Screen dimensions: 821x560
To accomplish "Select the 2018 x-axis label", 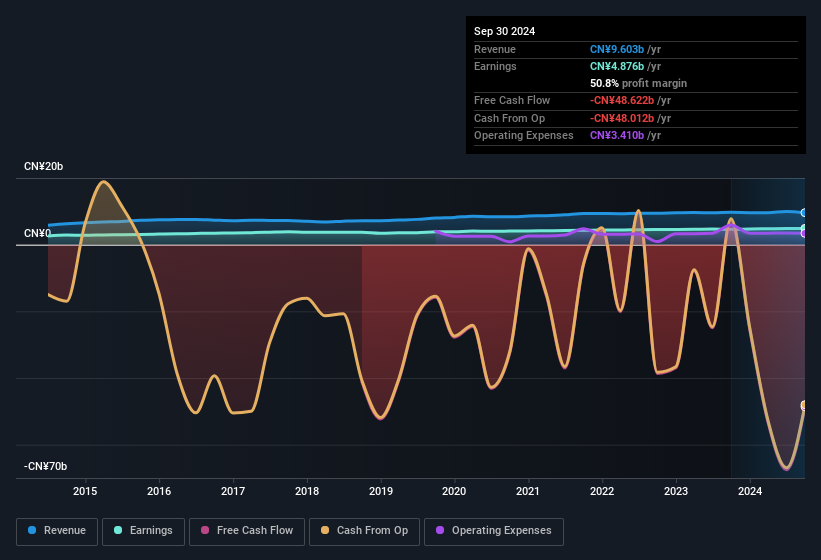I will 307,491.
